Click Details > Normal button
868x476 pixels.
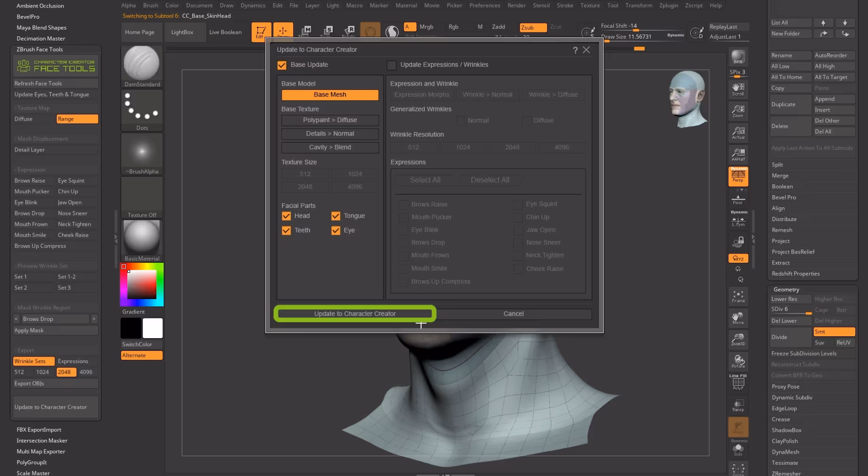(x=330, y=134)
